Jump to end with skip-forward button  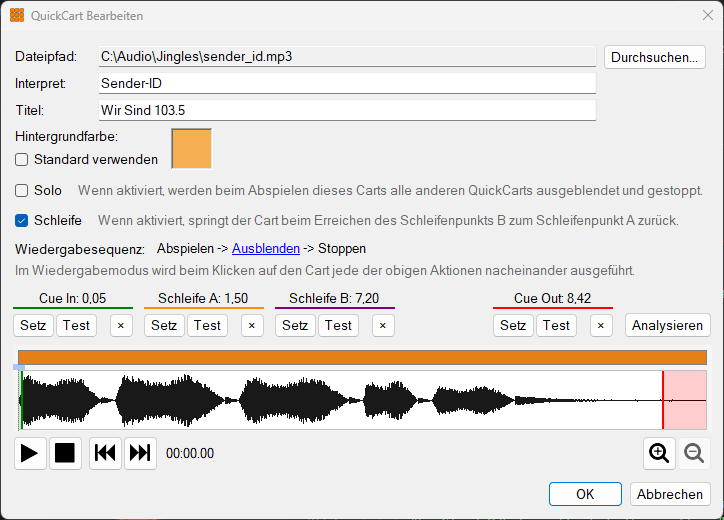140,453
